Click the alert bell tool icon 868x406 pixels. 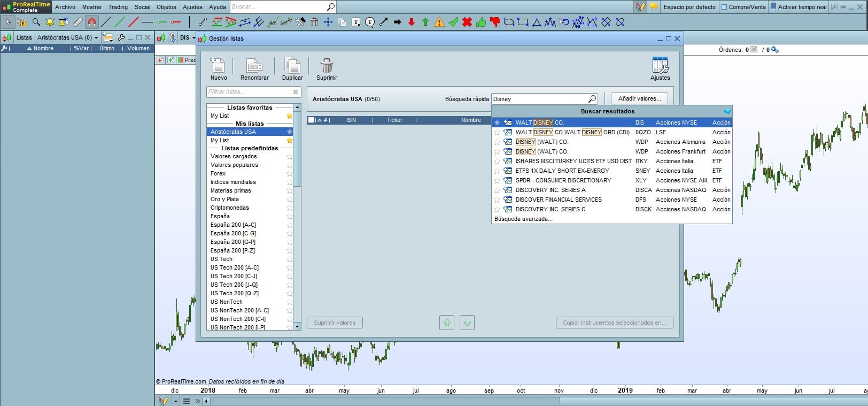click(50, 22)
